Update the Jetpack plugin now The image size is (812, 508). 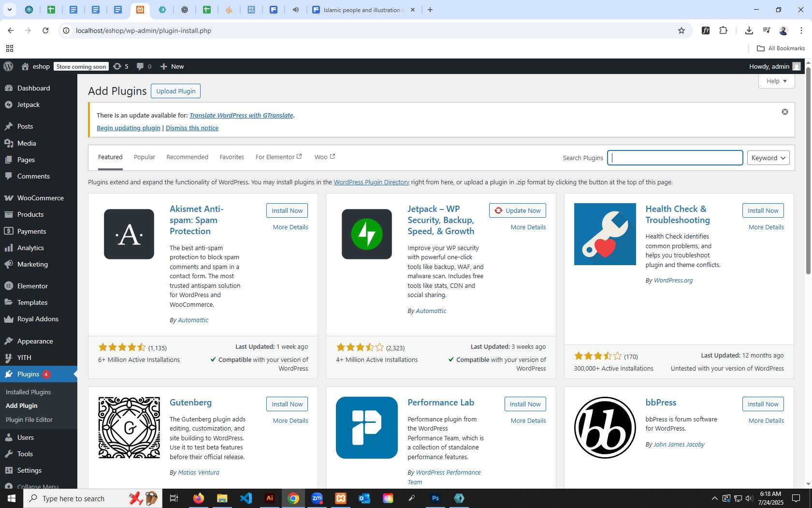tap(518, 210)
